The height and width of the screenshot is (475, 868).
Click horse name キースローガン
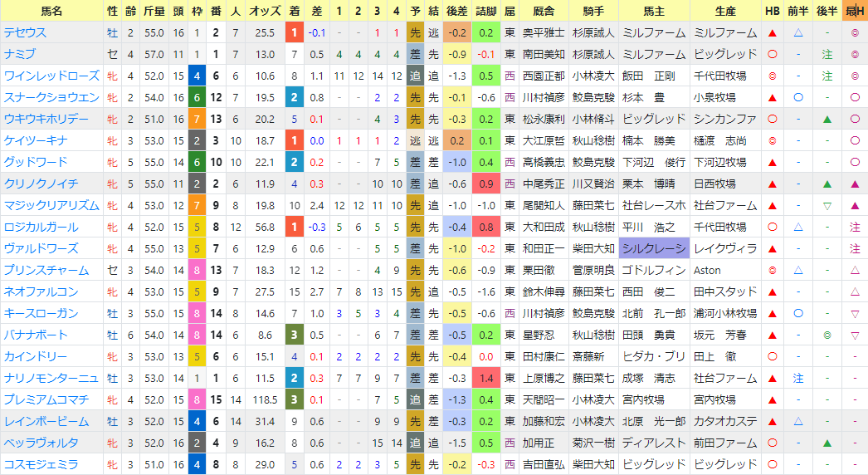(41, 314)
